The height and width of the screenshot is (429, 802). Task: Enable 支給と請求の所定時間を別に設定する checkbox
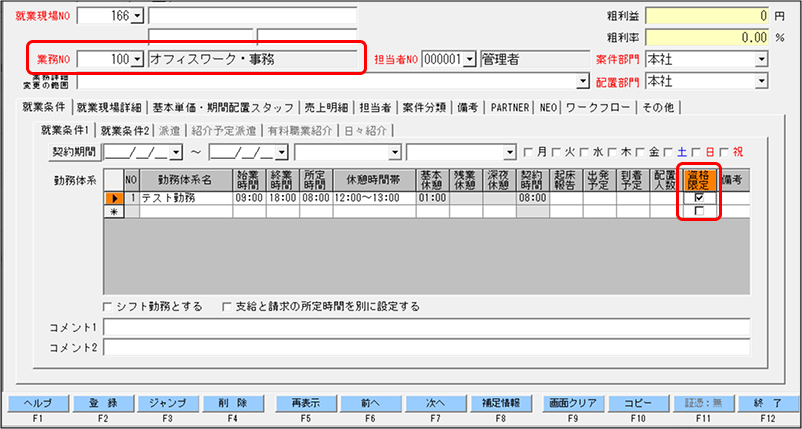pyautogui.click(x=228, y=307)
